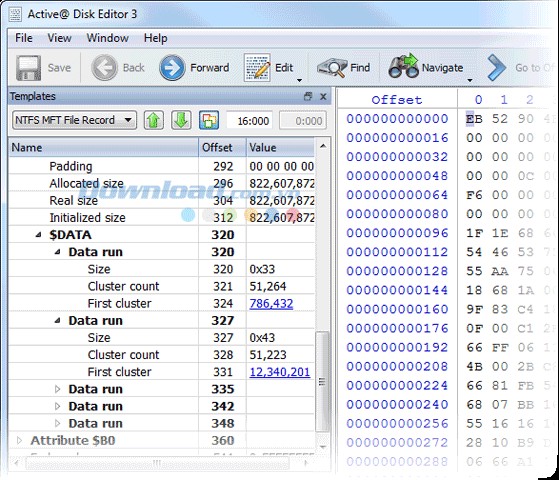The width and height of the screenshot is (559, 480).
Task: Select the Cluster count 51,264 row
Action: tap(161, 286)
